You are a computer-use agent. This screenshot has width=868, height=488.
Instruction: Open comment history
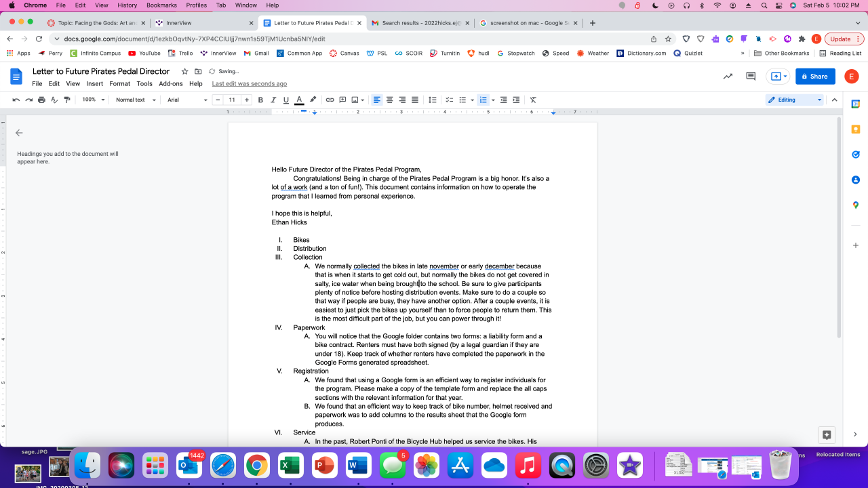tap(751, 77)
